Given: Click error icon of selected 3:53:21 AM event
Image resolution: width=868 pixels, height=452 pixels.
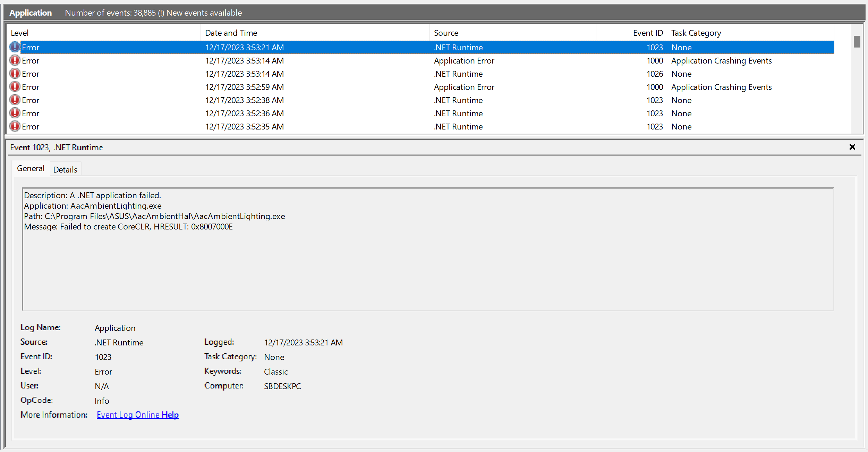Looking at the screenshot, I should [x=15, y=47].
